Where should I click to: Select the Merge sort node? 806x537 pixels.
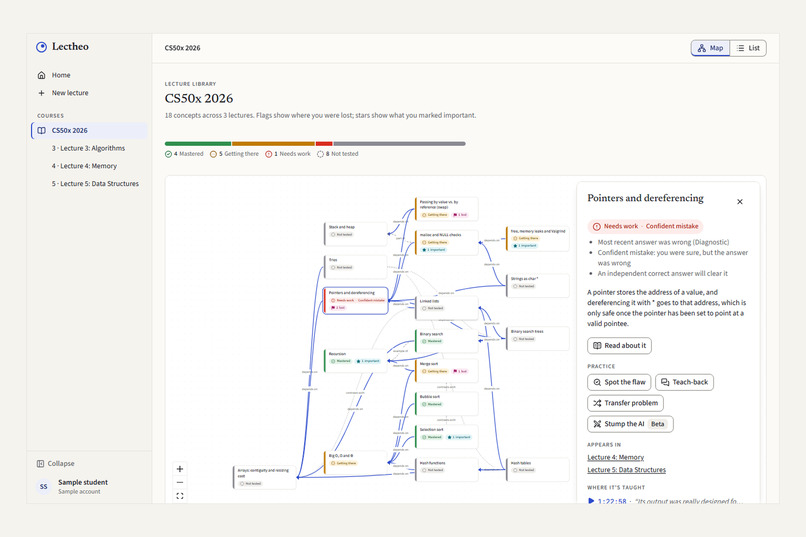point(447,371)
